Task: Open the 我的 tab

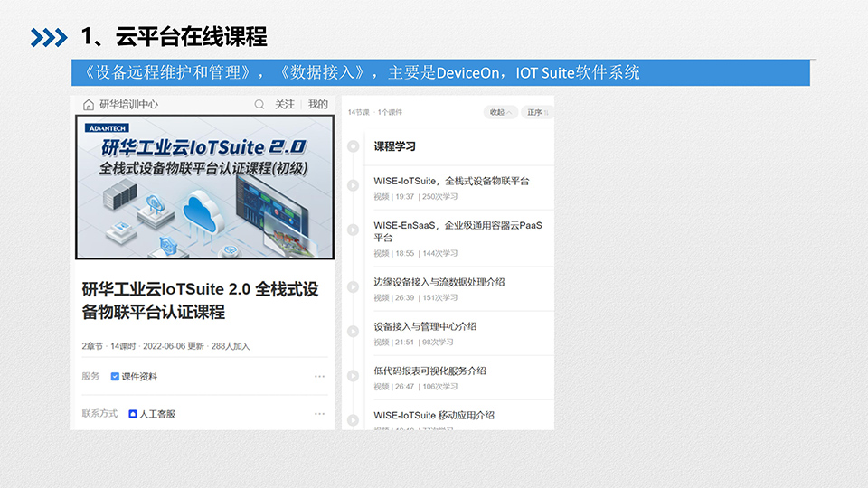Action: pos(317,105)
